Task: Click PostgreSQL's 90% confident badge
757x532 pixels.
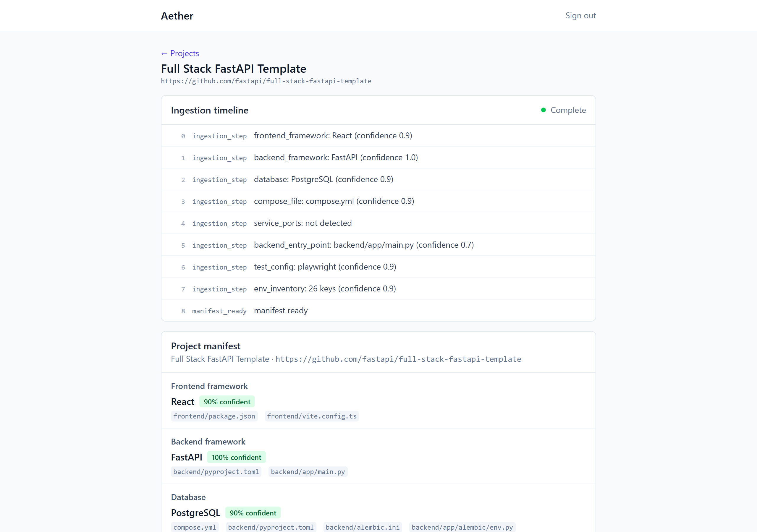Action: (x=253, y=513)
